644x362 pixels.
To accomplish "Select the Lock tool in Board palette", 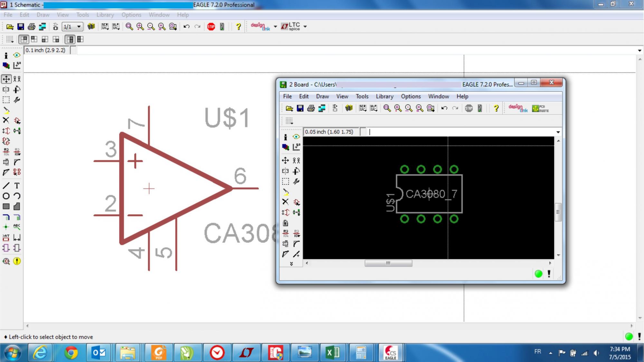I will tap(285, 223).
